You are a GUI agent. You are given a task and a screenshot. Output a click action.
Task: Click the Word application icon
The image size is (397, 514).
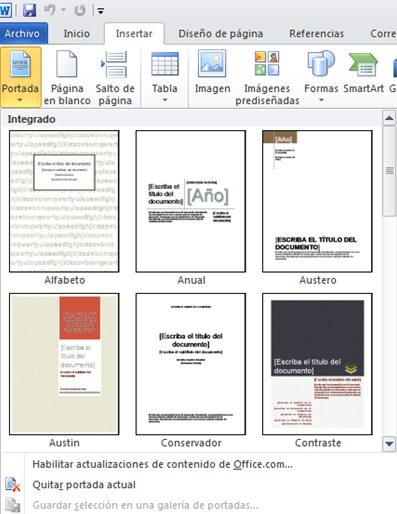point(6,10)
